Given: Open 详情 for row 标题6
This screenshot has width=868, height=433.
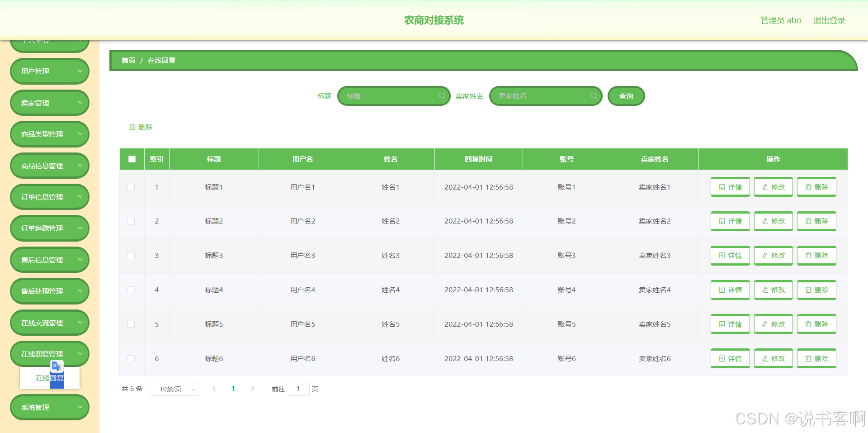Looking at the screenshot, I should tap(730, 358).
